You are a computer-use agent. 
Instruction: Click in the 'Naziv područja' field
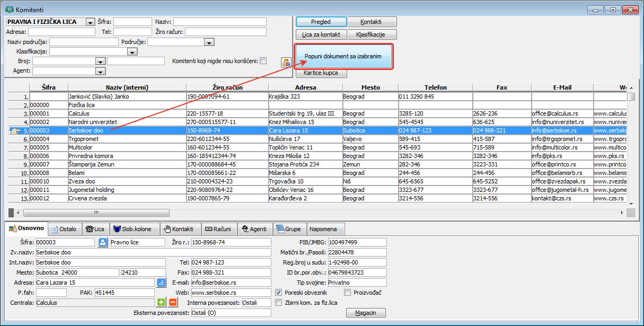click(84, 42)
